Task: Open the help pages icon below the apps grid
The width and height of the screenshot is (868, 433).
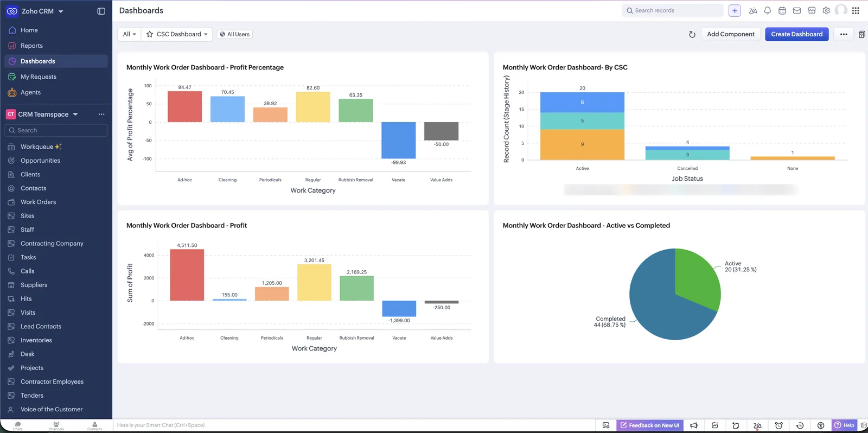Action: [862, 34]
